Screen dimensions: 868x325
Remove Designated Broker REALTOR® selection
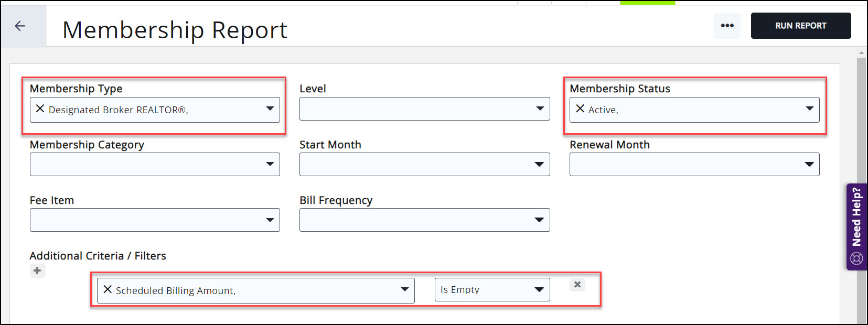coord(40,109)
